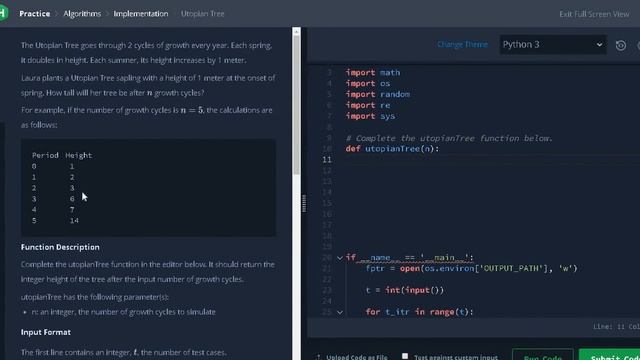640x360 pixels.
Task: Reset code with the restore icon
Action: coord(620,45)
